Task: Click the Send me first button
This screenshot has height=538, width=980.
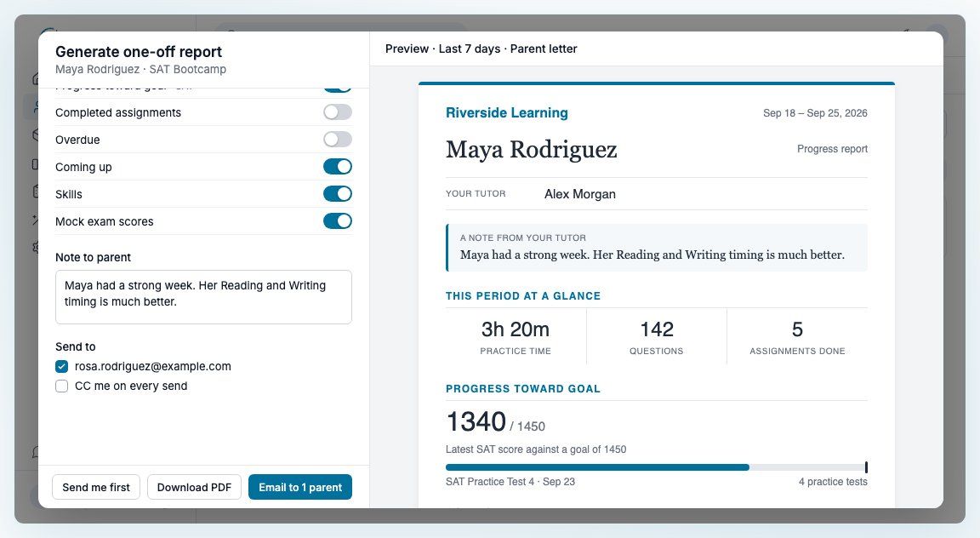Action: (96, 487)
